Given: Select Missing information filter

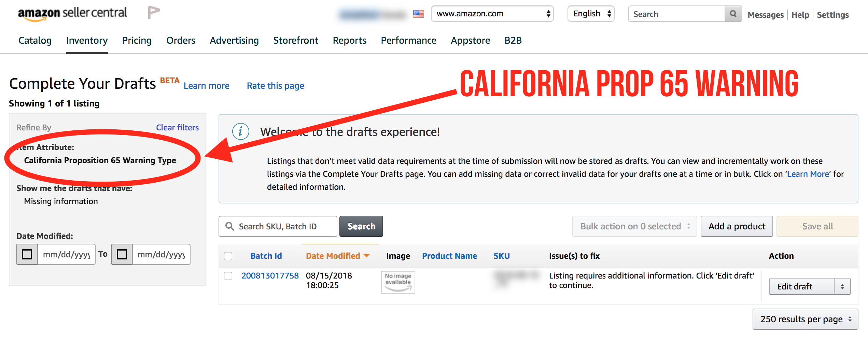Looking at the screenshot, I should (61, 201).
